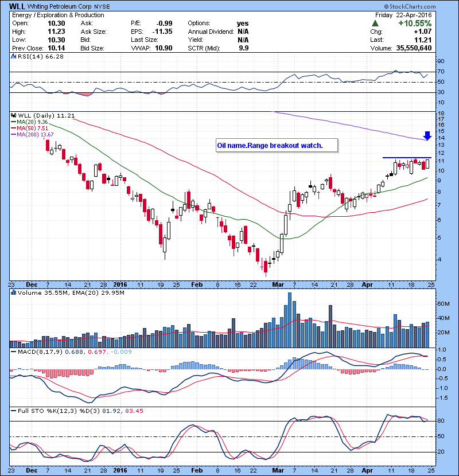Click the green up-triangle price change icon

(x=375, y=24)
